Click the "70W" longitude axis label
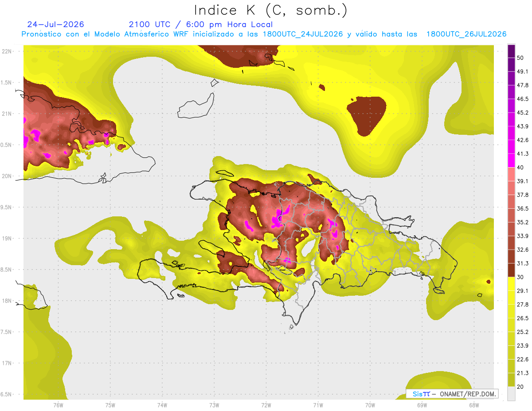The height and width of the screenshot is (411, 532). click(x=370, y=405)
